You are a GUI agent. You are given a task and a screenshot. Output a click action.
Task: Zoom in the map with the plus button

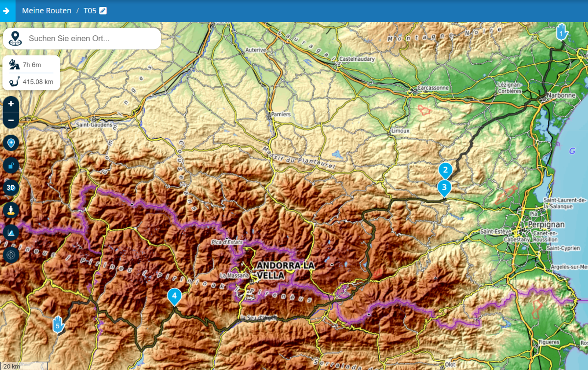pos(11,104)
